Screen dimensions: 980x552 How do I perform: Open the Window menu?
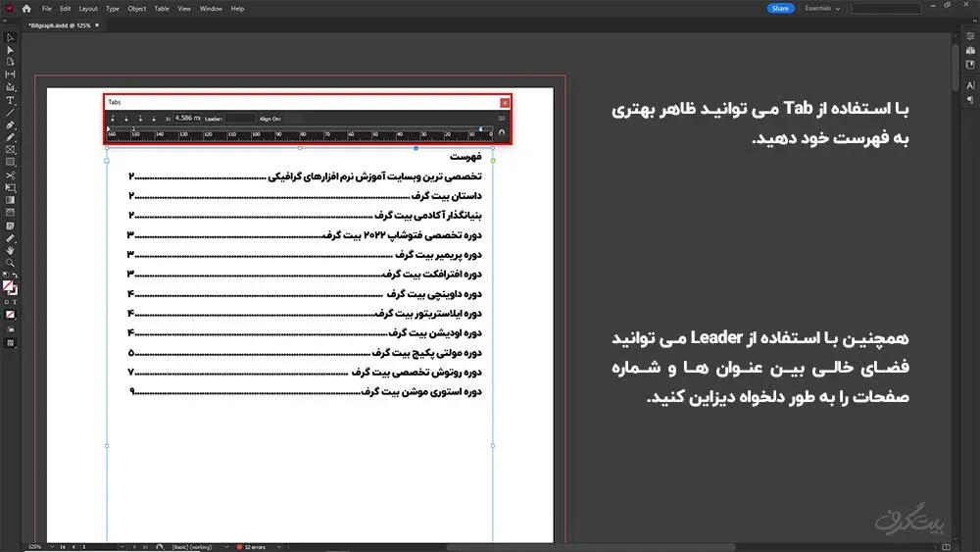212,9
